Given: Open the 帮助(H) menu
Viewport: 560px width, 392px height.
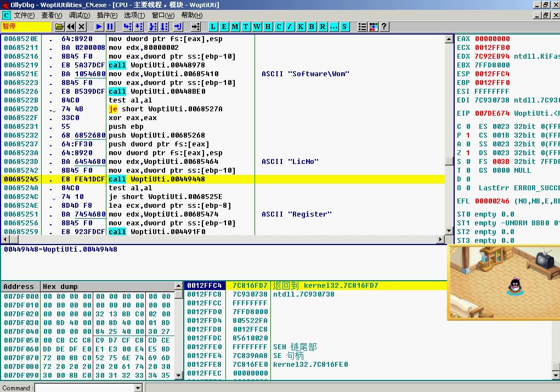Looking at the screenshot, I should (x=192, y=15).
